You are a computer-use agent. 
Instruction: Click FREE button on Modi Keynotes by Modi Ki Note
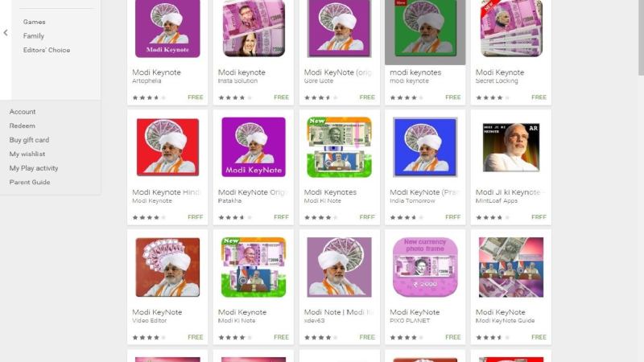click(367, 217)
